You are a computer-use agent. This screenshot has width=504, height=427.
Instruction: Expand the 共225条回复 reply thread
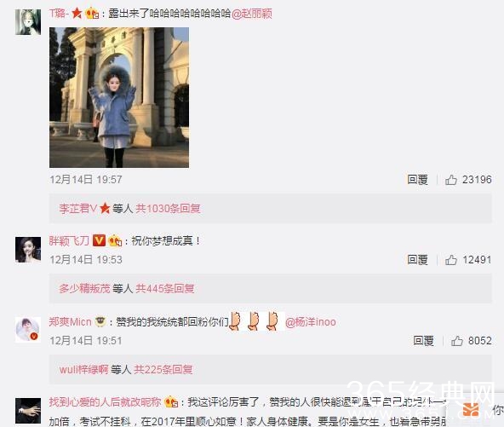pyautogui.click(x=163, y=369)
